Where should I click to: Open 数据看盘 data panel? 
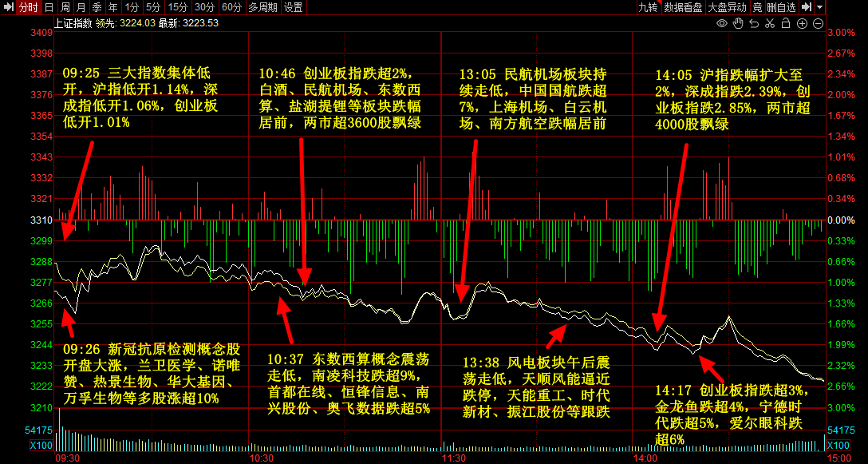pos(683,7)
